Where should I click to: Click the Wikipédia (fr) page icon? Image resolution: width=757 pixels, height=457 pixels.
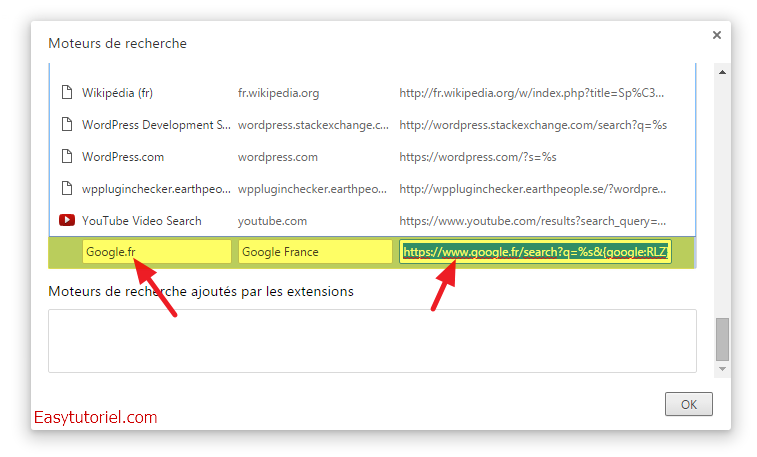point(67,92)
